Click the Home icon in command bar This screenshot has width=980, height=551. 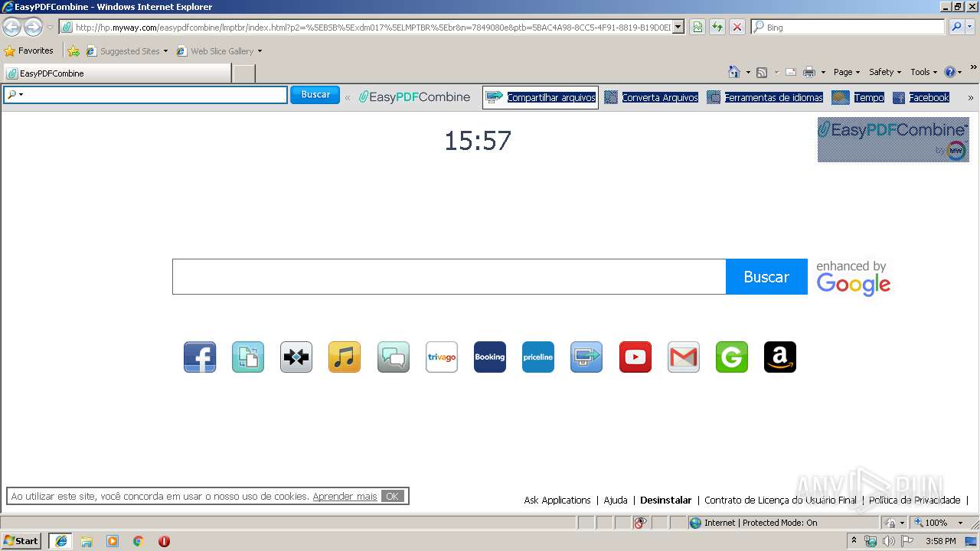pos(734,72)
